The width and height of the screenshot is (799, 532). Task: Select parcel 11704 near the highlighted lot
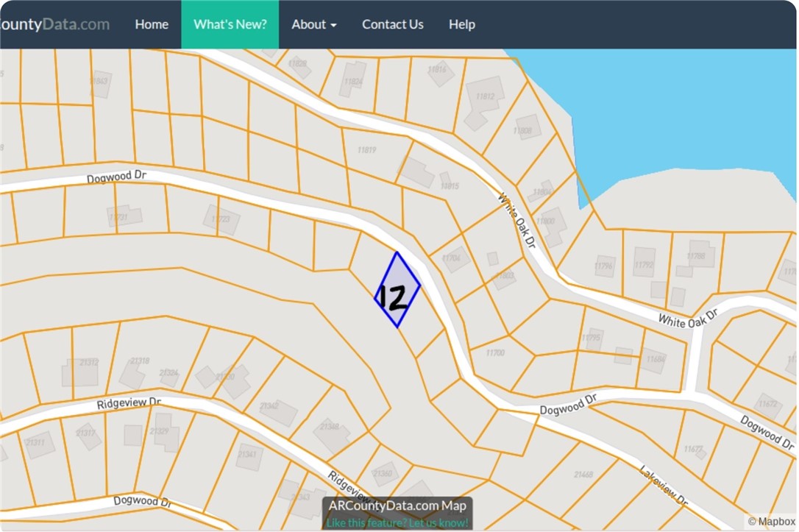(452, 258)
